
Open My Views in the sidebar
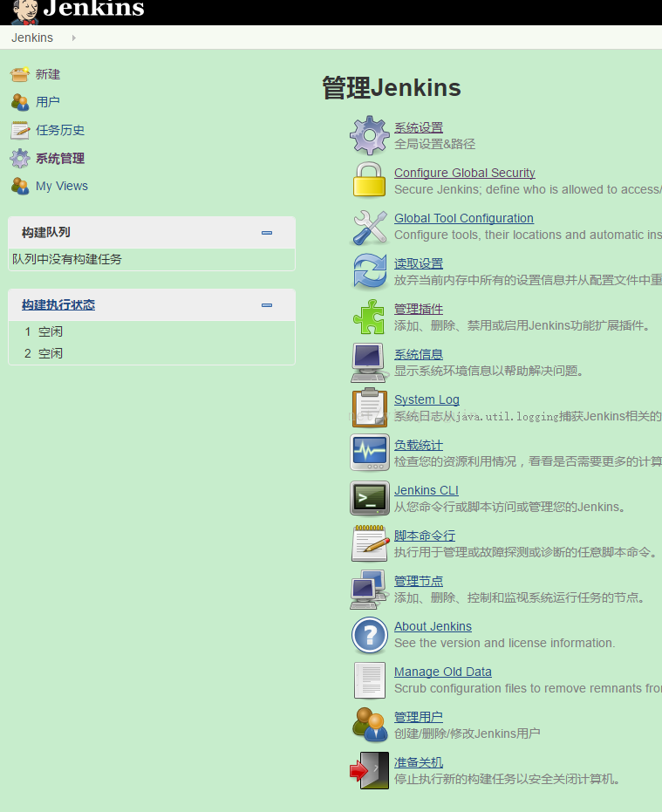(x=62, y=186)
